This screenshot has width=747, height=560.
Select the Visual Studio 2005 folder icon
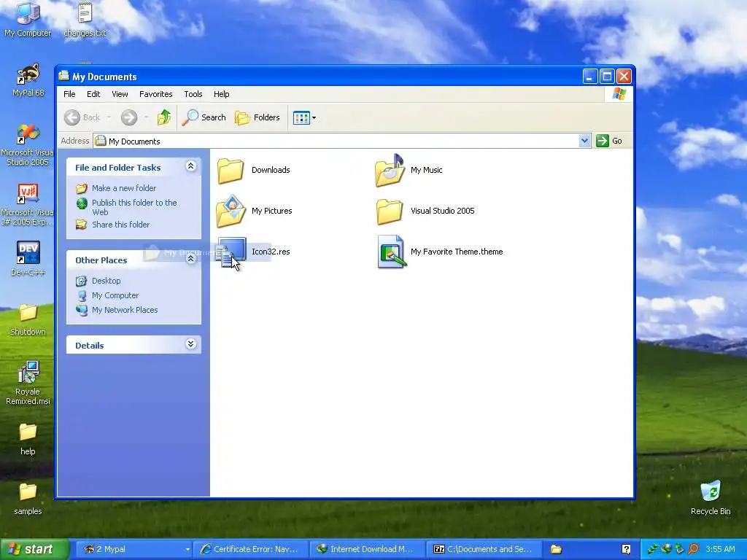tap(390, 211)
